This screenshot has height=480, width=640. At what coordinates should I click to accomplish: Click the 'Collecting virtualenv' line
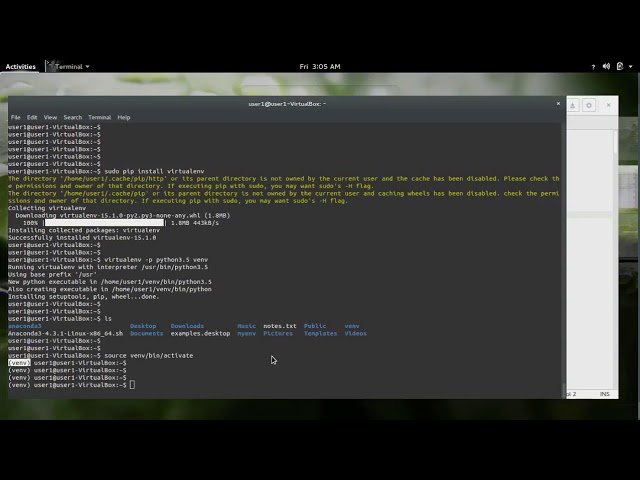pos(47,208)
